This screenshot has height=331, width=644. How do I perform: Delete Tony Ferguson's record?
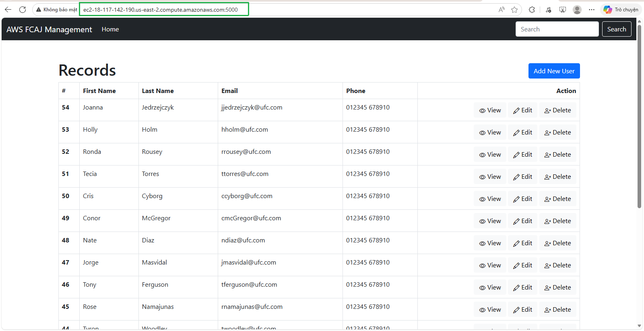[x=557, y=288]
